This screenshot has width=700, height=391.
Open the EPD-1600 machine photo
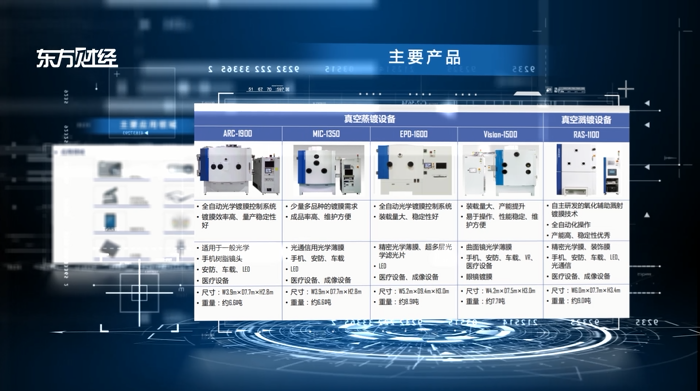click(414, 170)
